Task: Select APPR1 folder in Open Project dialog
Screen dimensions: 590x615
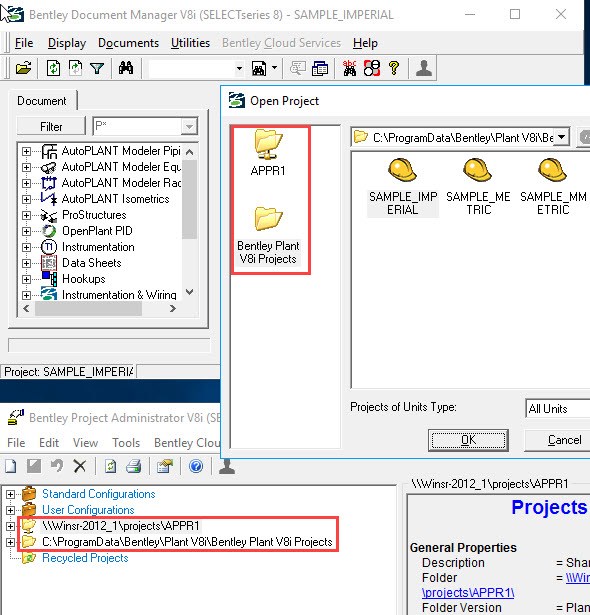Action: click(x=268, y=153)
